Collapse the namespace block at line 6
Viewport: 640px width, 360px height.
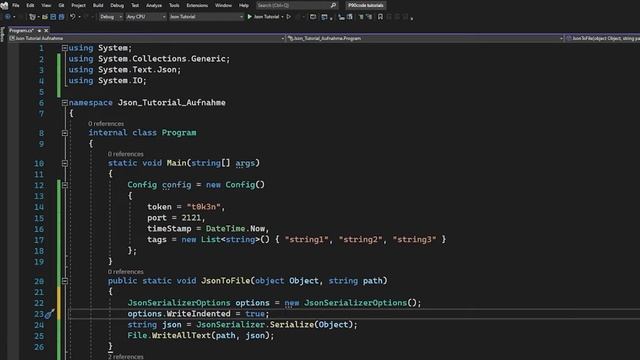point(64,102)
